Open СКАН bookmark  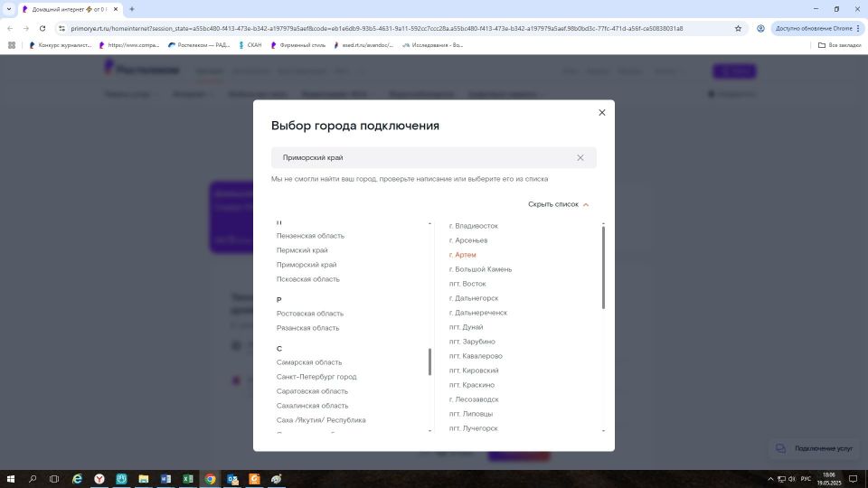[250, 45]
